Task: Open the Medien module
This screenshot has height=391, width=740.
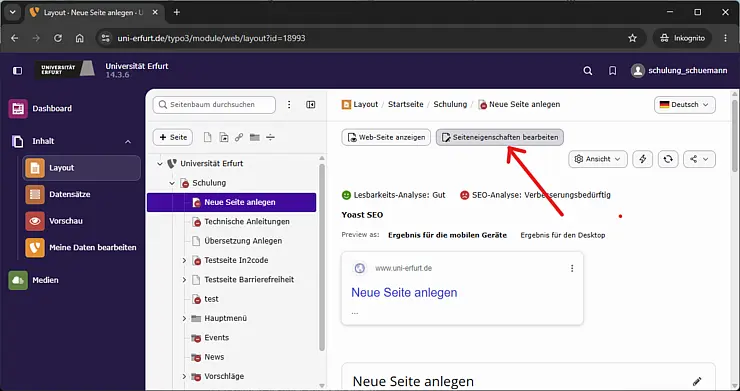Action: pos(34,280)
